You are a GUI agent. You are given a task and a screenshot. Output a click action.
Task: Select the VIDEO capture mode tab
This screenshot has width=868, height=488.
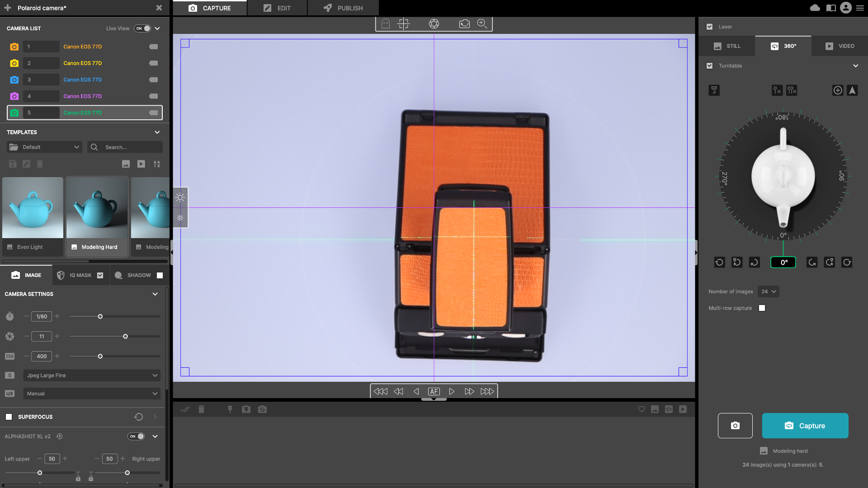tap(840, 46)
